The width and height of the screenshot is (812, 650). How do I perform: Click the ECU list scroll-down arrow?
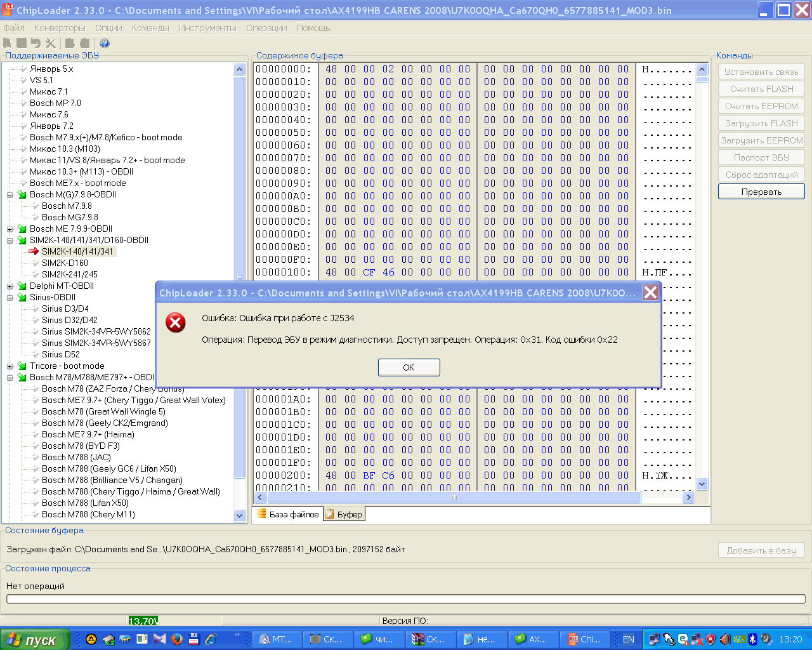click(239, 515)
